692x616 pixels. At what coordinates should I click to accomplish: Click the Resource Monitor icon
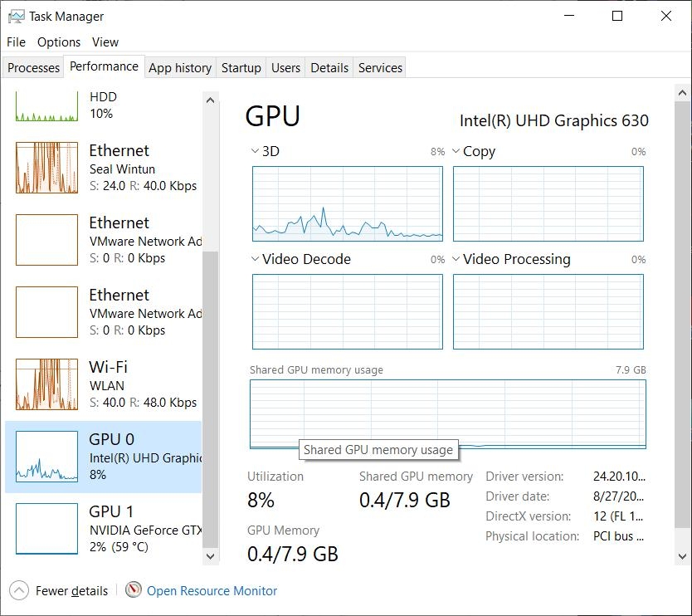pyautogui.click(x=133, y=590)
